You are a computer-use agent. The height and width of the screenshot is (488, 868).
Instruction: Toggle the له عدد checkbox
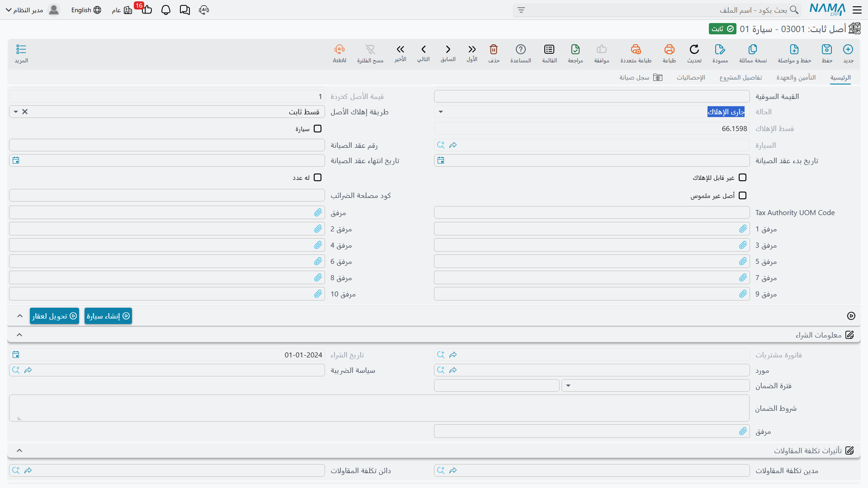318,178
